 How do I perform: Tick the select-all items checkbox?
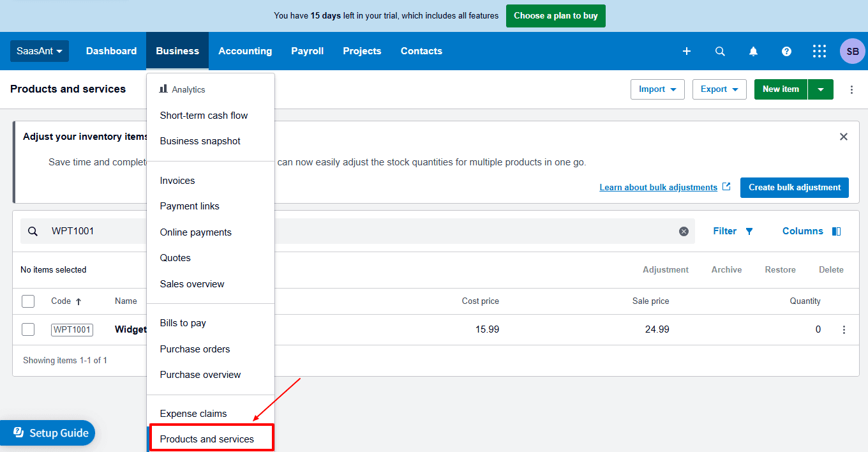point(28,301)
